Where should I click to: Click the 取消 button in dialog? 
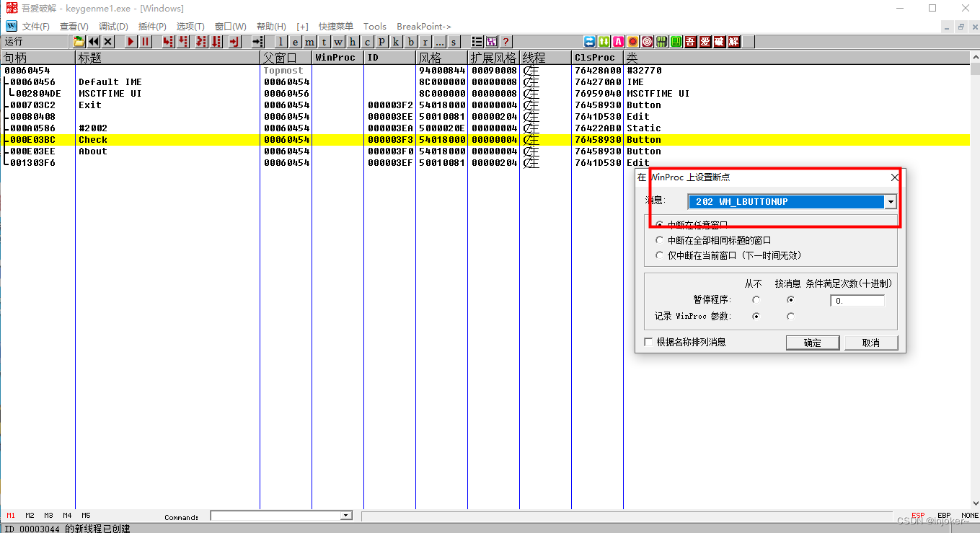click(x=871, y=343)
